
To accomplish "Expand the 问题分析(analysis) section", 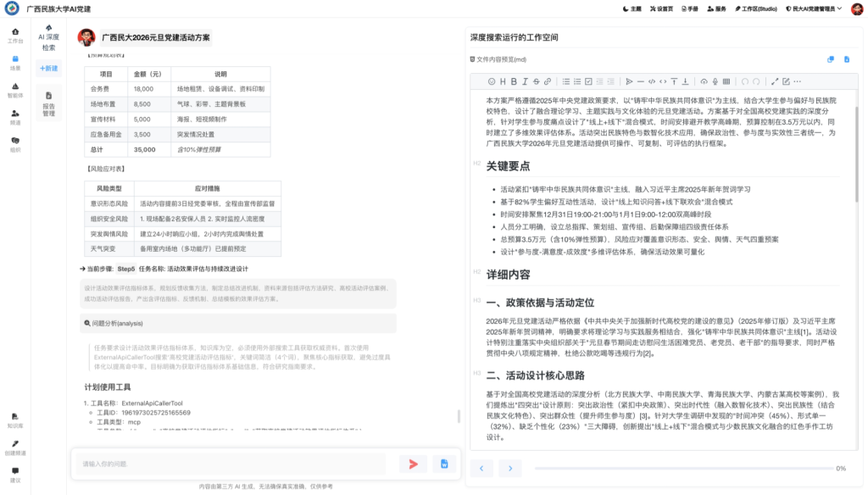I will tap(113, 323).
